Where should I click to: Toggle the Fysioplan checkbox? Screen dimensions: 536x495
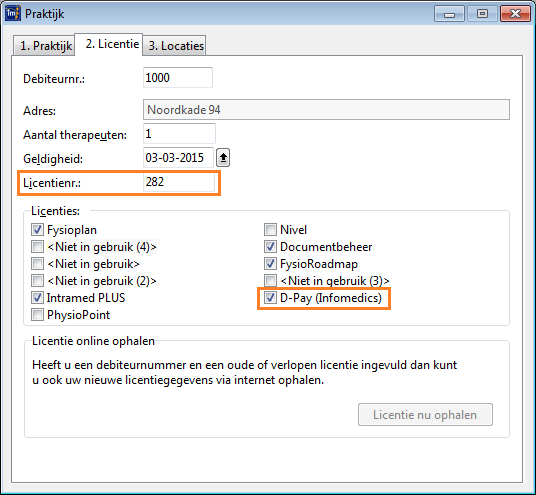pos(37,230)
